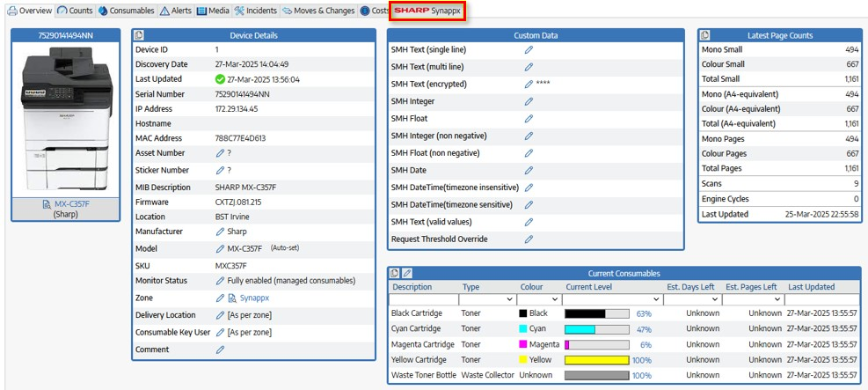Screen dimensions: 868x390
Task: Select the IP Address value 172.29.134.45
Action: coord(237,109)
